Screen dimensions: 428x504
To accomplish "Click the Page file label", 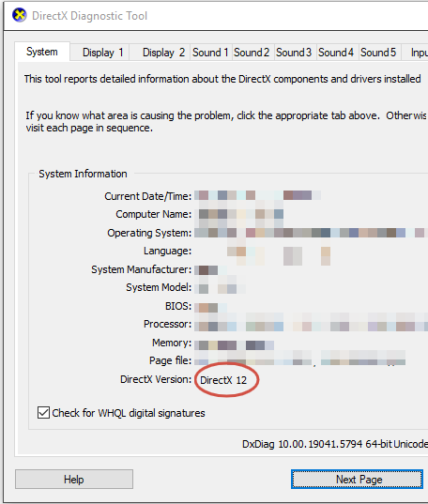I will (x=171, y=360).
